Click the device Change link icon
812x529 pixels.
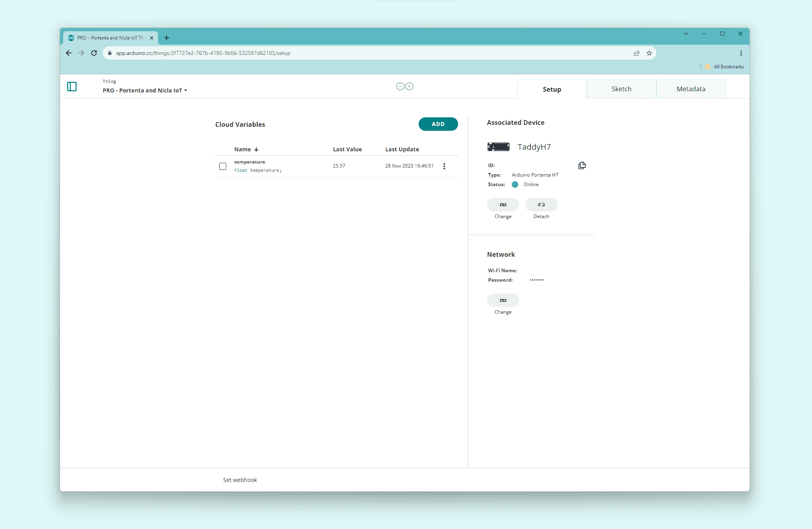pyautogui.click(x=503, y=205)
